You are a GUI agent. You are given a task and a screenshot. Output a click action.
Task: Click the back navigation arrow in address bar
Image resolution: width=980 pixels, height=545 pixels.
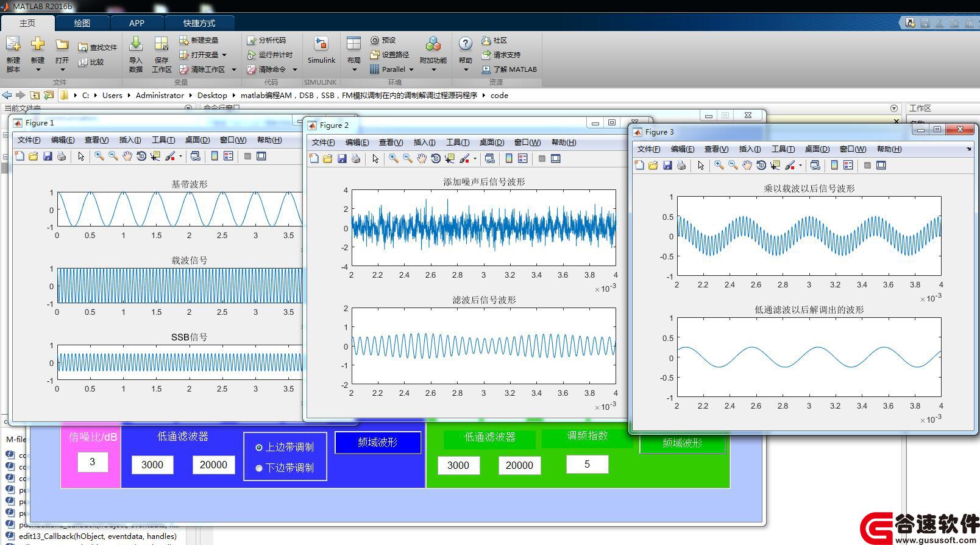click(7, 96)
